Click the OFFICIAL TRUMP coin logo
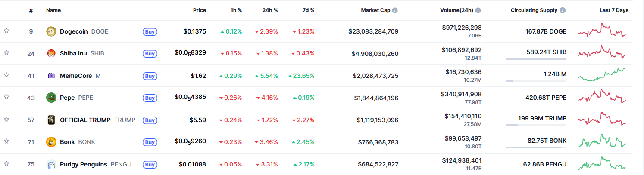The width and height of the screenshot is (644, 175). pyautogui.click(x=51, y=120)
